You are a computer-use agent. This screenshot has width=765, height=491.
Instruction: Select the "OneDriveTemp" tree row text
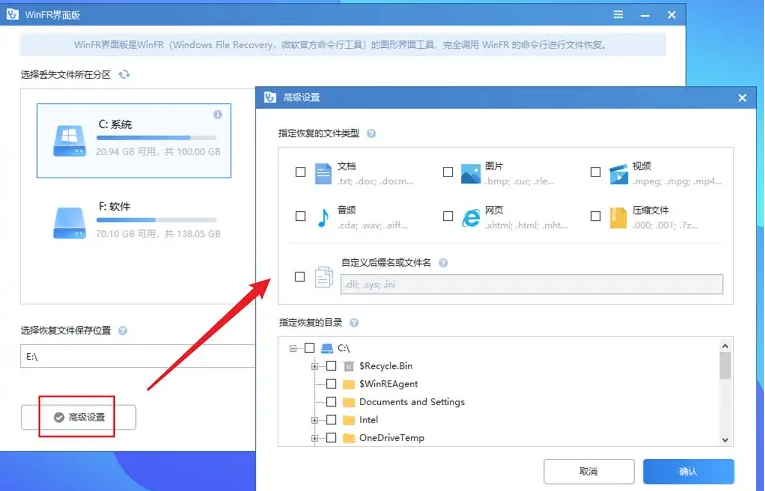(392, 438)
